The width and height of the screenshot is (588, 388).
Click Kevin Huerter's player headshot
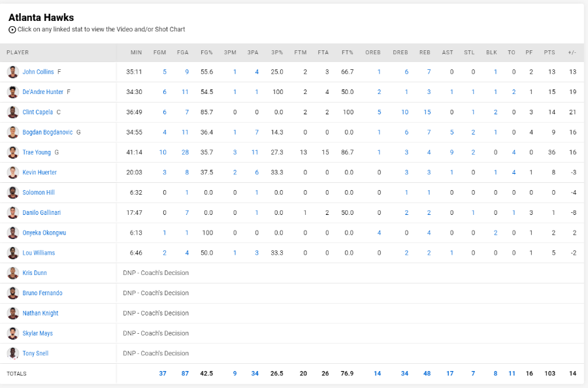[x=13, y=172]
